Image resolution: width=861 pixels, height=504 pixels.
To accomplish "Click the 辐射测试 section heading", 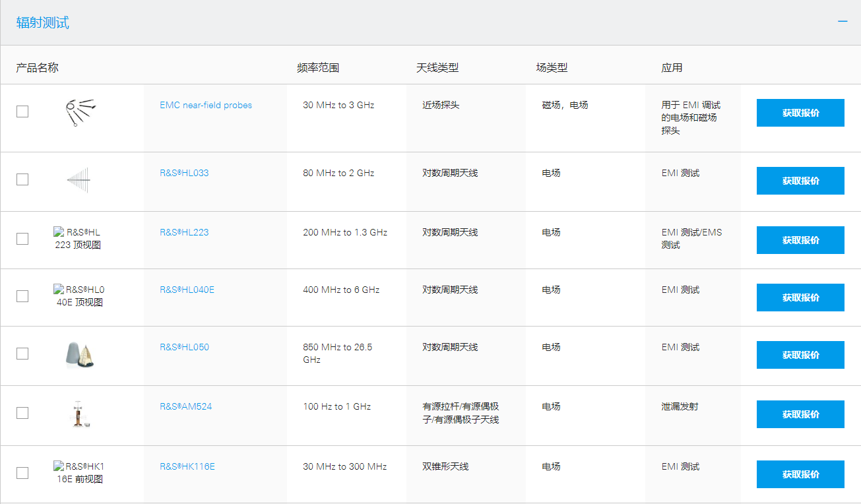I will [43, 23].
